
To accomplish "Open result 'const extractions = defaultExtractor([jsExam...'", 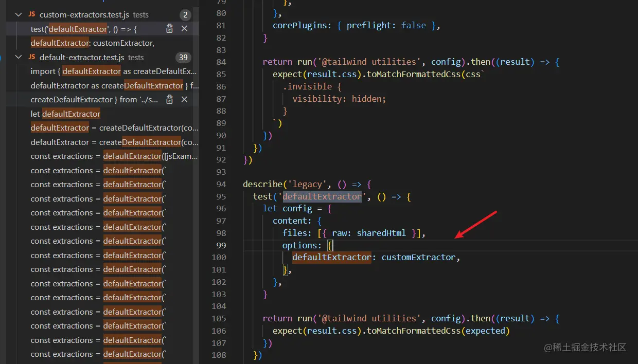I will click(114, 156).
